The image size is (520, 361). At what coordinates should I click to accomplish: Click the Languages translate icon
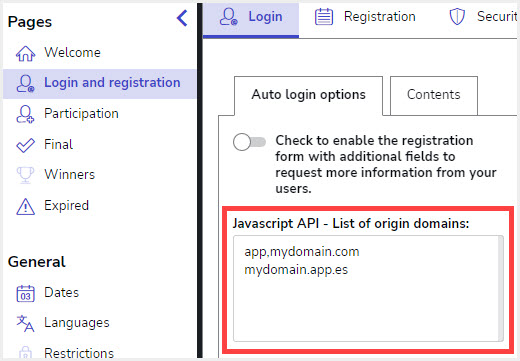[25, 323]
